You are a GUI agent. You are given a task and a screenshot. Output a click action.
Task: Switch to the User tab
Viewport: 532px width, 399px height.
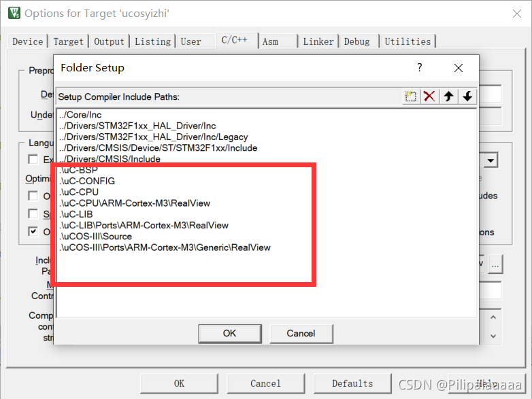tap(191, 41)
